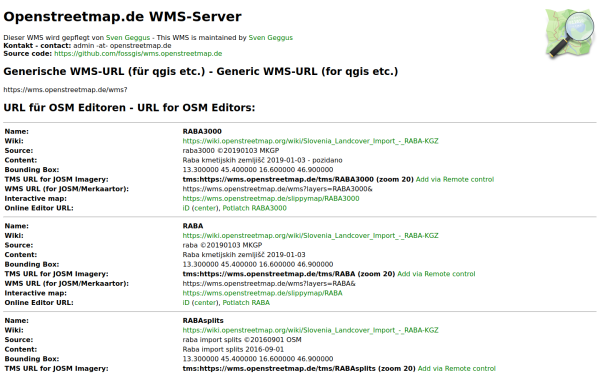This screenshot has width=600, height=375.
Task: Click the 'Openstreetmap.de WMS-Server' heading
Action: pyautogui.click(x=122, y=17)
